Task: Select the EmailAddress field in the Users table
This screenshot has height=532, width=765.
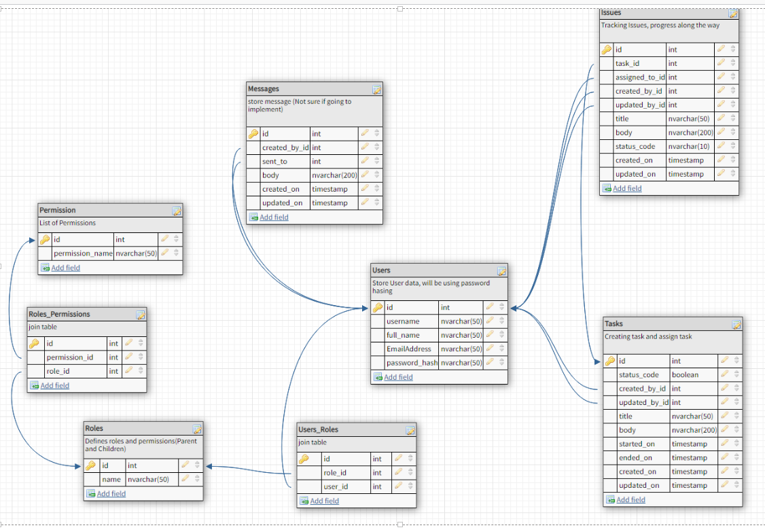Action: pos(408,349)
